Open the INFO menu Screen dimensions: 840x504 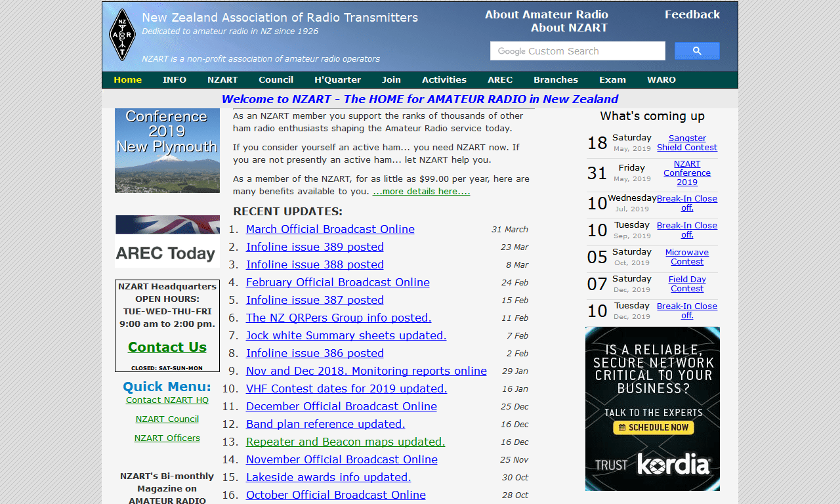coord(175,80)
